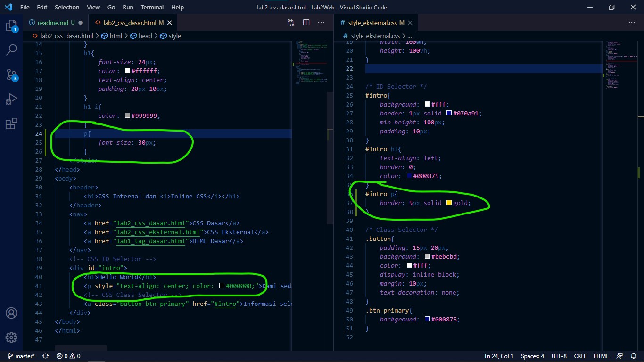Viewport: 644px width, 362px height.
Task: Click the gold color swatch
Action: click(x=449, y=203)
